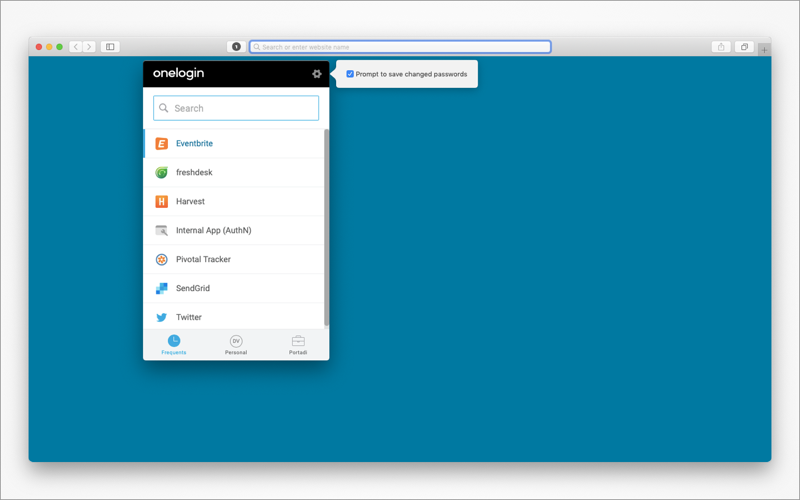Click the Internal App (AuthN) icon
This screenshot has height=500, width=800.
(x=161, y=231)
